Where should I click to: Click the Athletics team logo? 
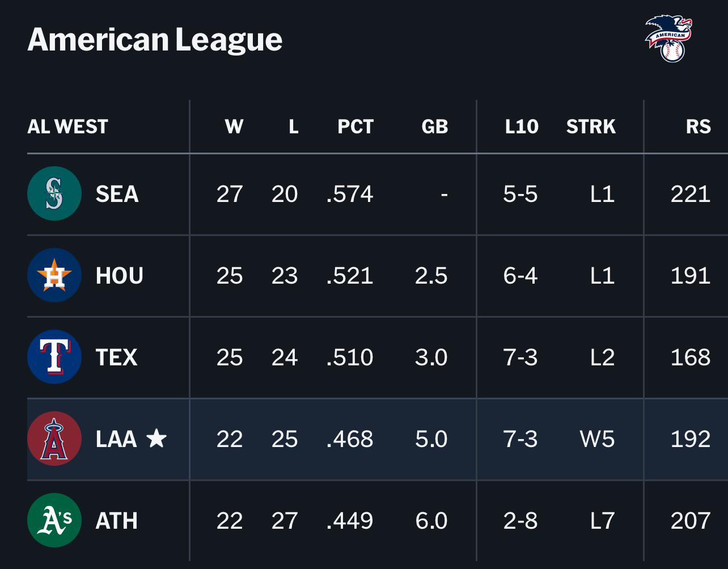54,520
